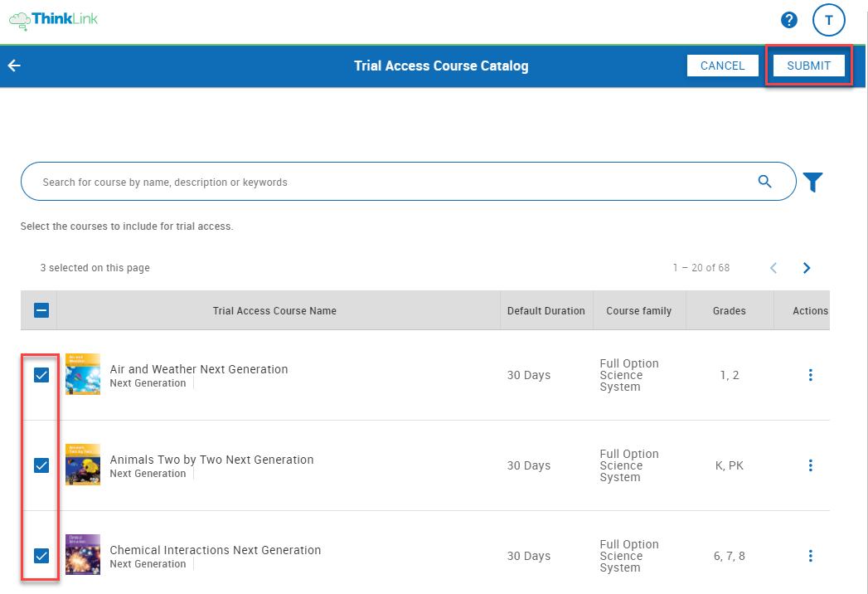Open actions menu for Air and Weather course
The image size is (868, 594).
pos(810,375)
